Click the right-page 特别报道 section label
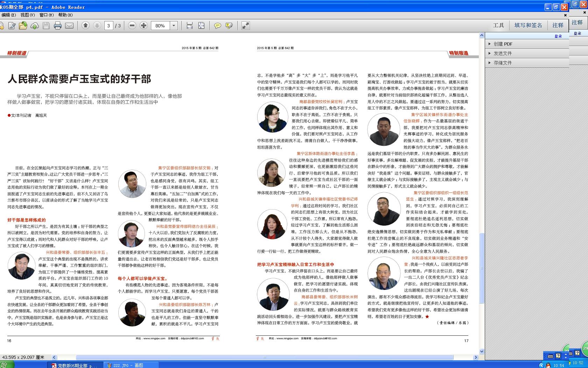The width and height of the screenshot is (588, 368). pos(458,53)
